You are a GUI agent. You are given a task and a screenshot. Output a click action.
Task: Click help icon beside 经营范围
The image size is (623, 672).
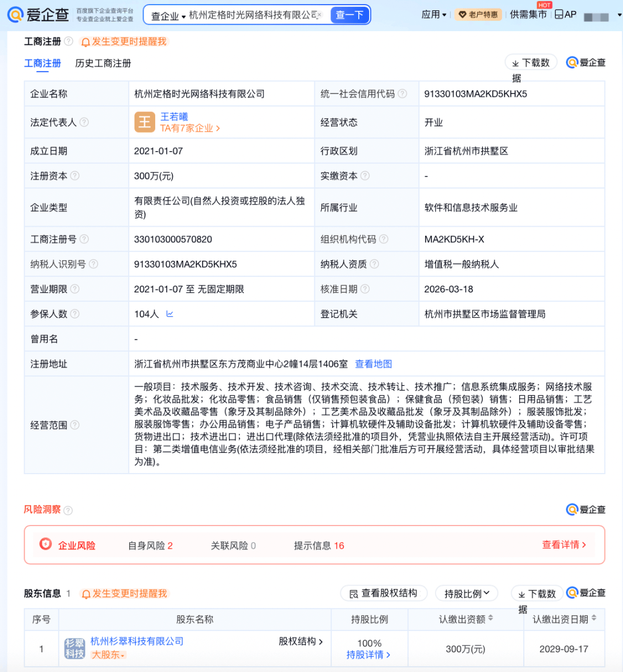75,425
